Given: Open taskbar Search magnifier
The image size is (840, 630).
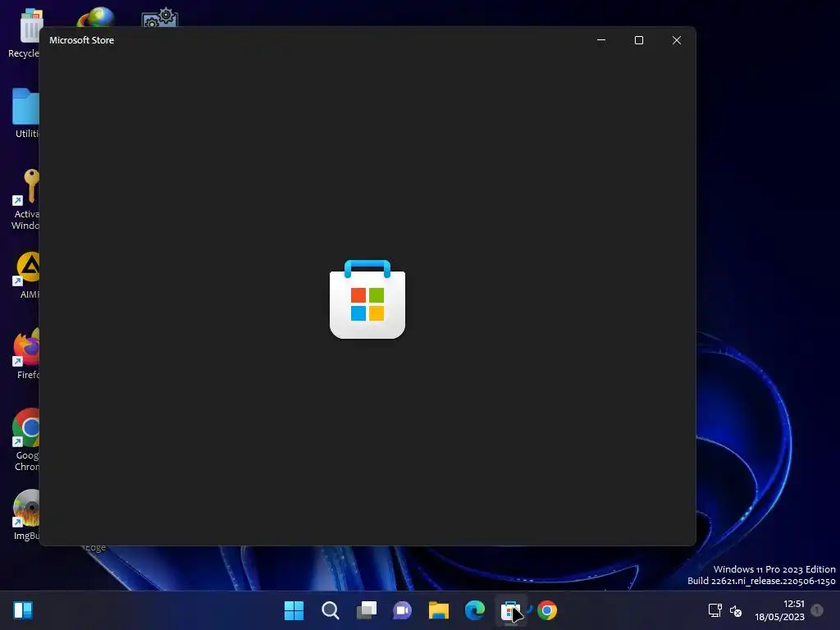Looking at the screenshot, I should [330, 610].
